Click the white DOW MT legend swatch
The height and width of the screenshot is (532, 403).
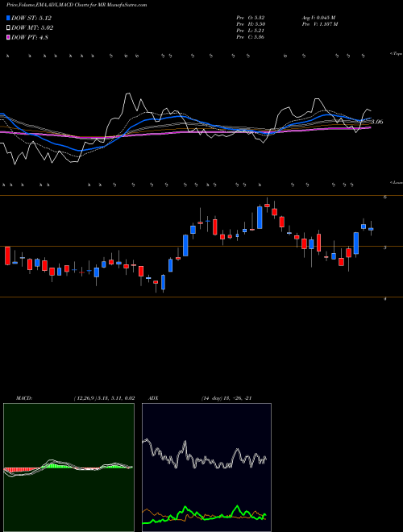[x=8, y=28]
